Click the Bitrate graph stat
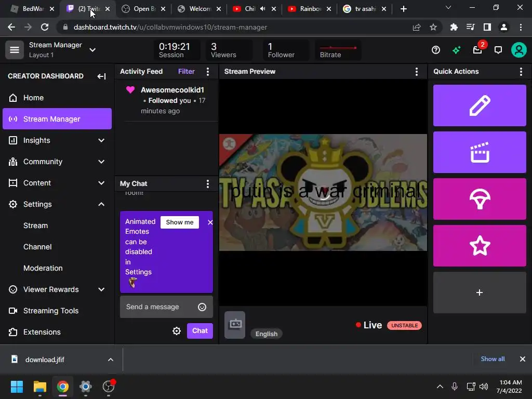The height and width of the screenshot is (399, 532). tap(338, 50)
